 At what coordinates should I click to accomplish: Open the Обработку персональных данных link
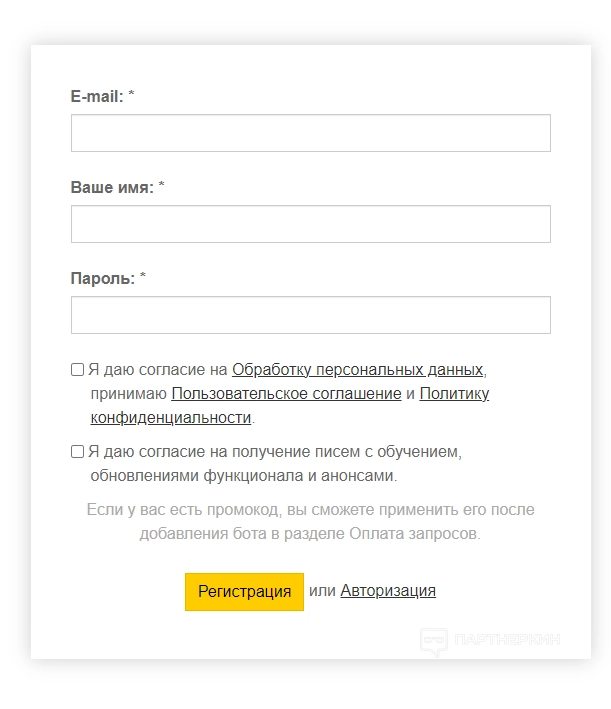358,369
